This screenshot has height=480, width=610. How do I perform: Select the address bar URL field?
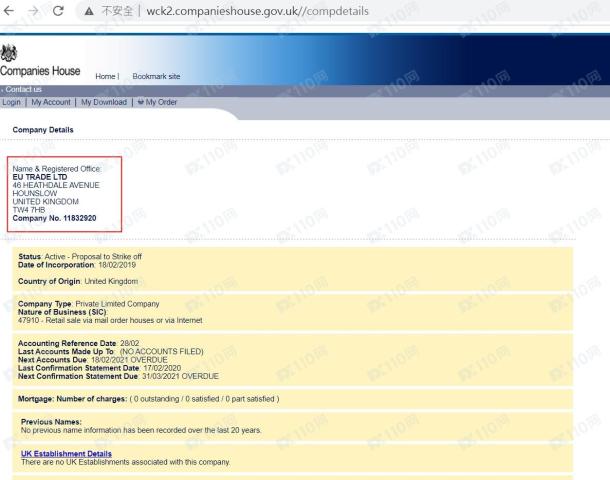coord(258,11)
